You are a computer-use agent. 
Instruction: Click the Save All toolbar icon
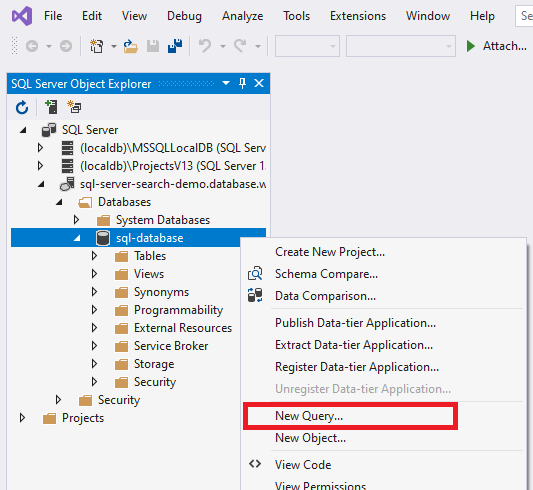[x=175, y=46]
